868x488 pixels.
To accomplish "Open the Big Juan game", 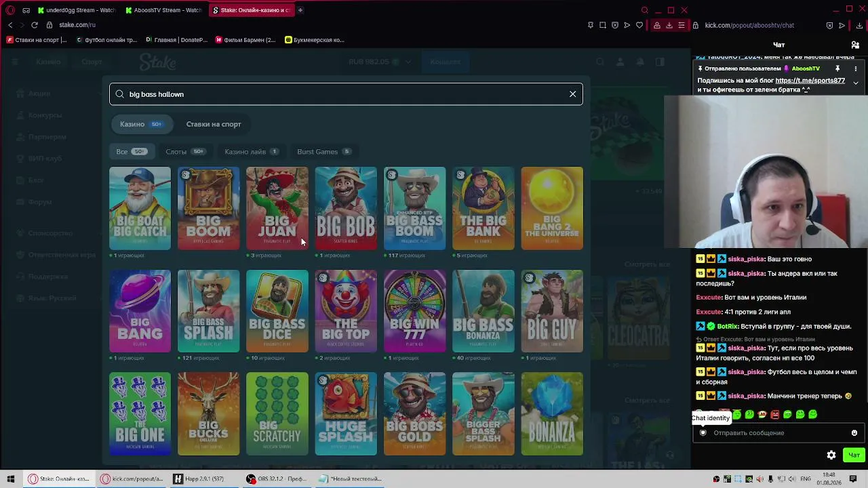I will [x=277, y=208].
